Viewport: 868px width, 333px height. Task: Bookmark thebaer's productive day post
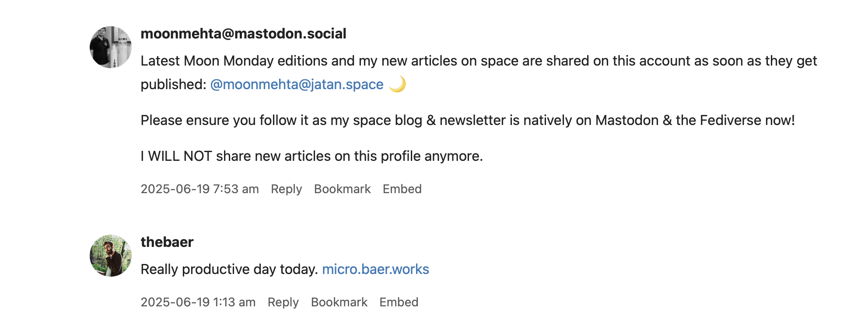click(339, 302)
